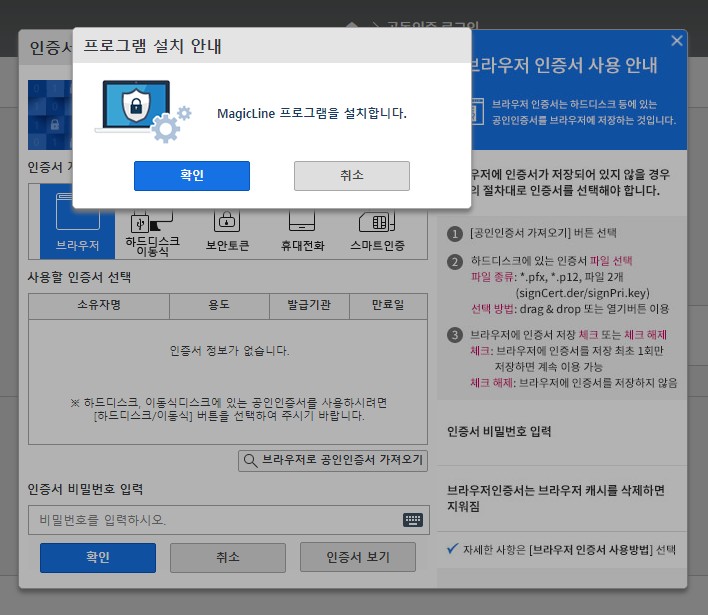Click the home icon in breadcrumb
This screenshot has height=615, width=708.
352,25
